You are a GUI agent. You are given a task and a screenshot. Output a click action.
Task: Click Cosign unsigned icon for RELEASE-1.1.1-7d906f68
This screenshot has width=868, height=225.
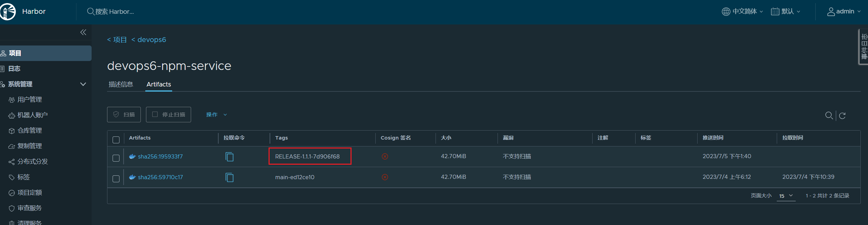pyautogui.click(x=385, y=156)
